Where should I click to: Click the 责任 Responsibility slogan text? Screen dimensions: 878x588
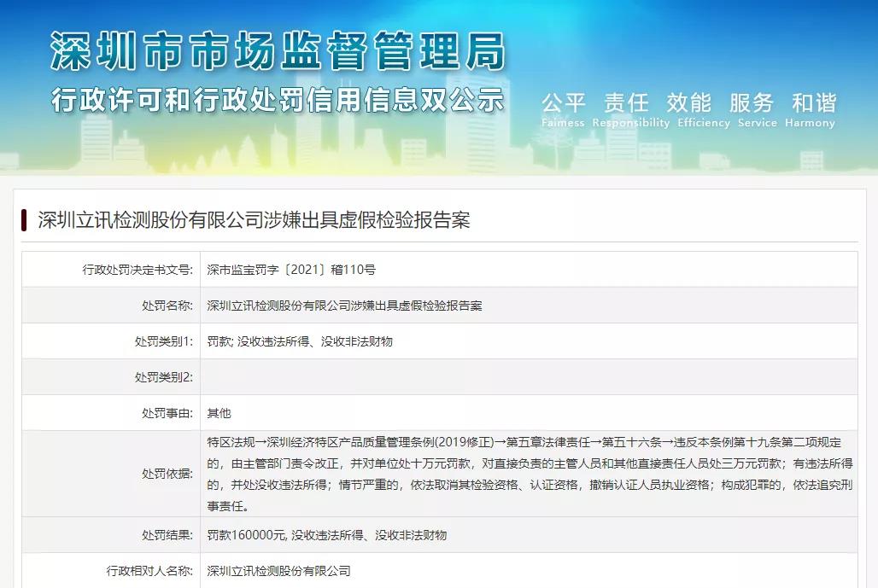pos(630,110)
